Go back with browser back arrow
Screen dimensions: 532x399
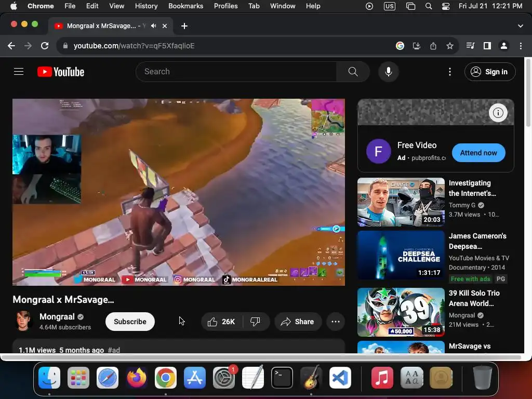click(x=11, y=46)
